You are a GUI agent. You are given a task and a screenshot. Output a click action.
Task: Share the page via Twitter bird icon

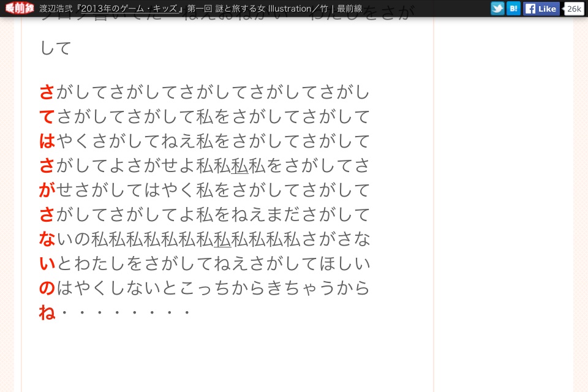pyautogui.click(x=497, y=9)
